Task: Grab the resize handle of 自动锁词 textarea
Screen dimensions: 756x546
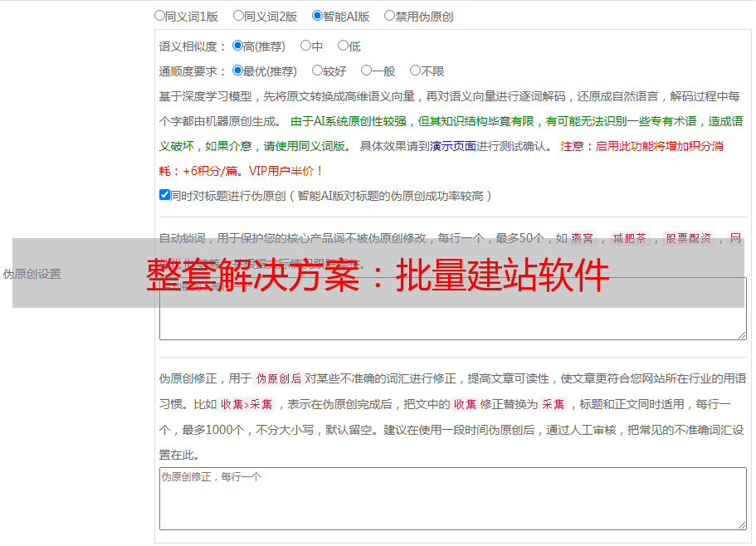Action: (x=741, y=334)
